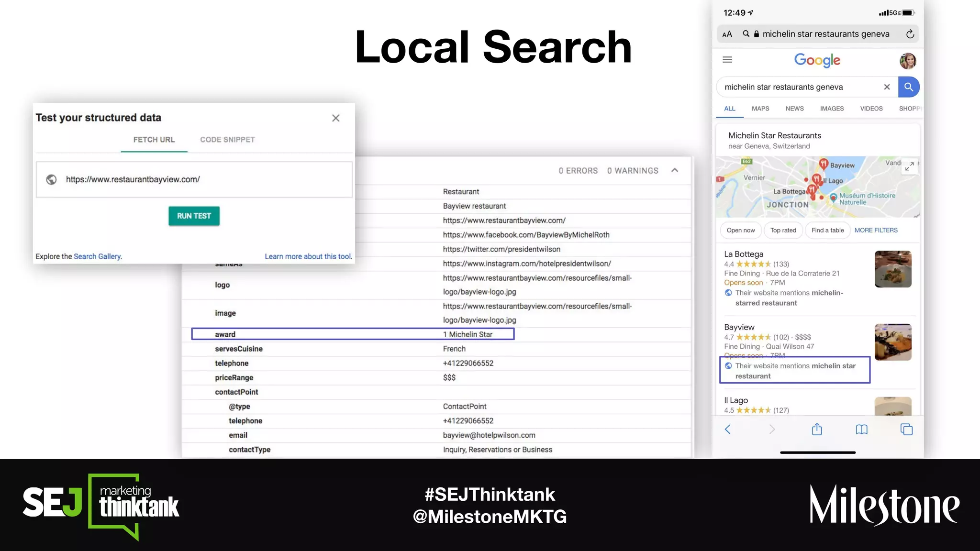The height and width of the screenshot is (551, 980).
Task: Tap the blue Google search button
Action: coord(909,87)
